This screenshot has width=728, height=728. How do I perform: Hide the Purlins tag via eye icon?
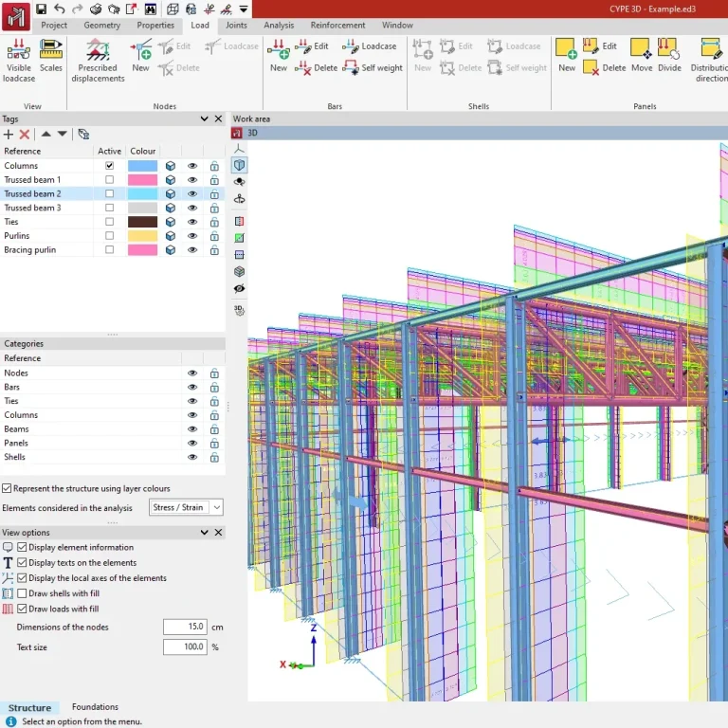pyautogui.click(x=192, y=236)
